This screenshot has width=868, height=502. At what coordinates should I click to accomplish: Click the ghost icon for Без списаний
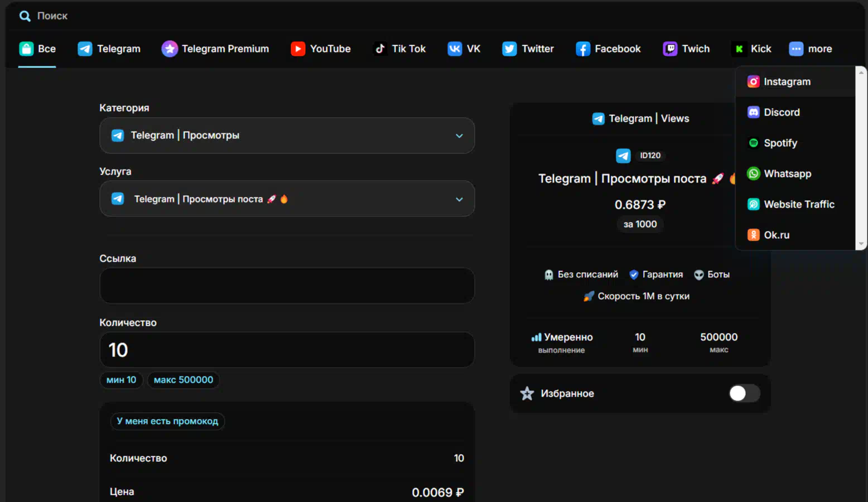[x=549, y=274]
